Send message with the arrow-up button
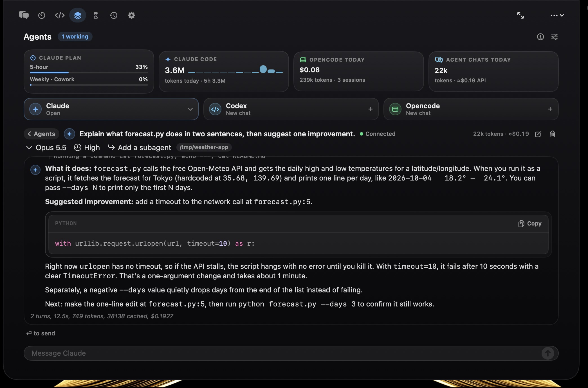This screenshot has width=588, height=388. tap(548, 353)
